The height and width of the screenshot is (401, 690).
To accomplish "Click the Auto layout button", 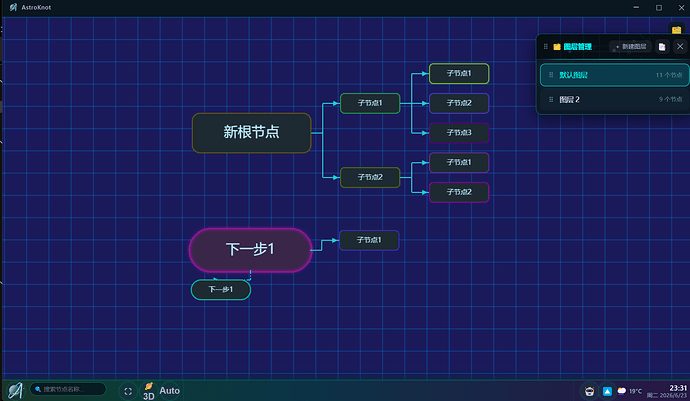I will coord(169,390).
